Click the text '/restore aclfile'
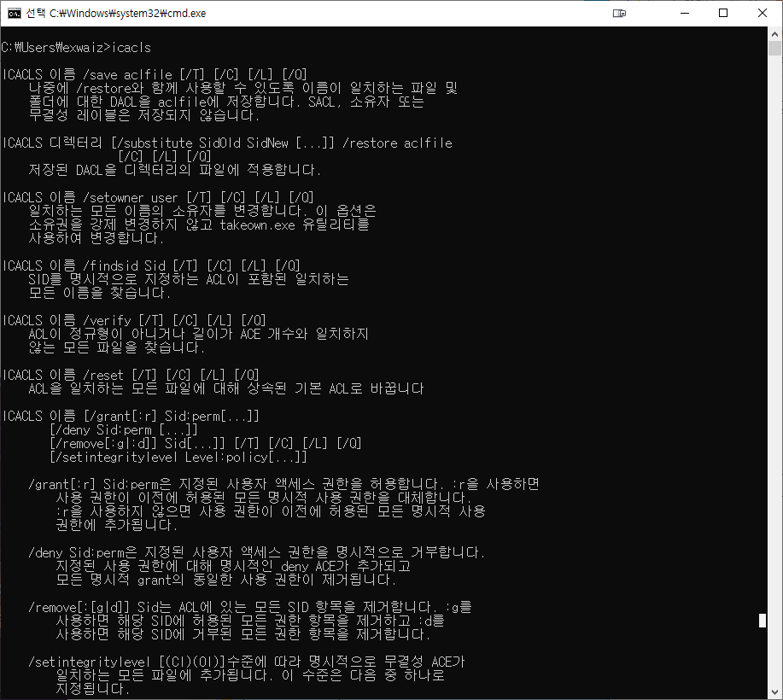 pos(398,143)
